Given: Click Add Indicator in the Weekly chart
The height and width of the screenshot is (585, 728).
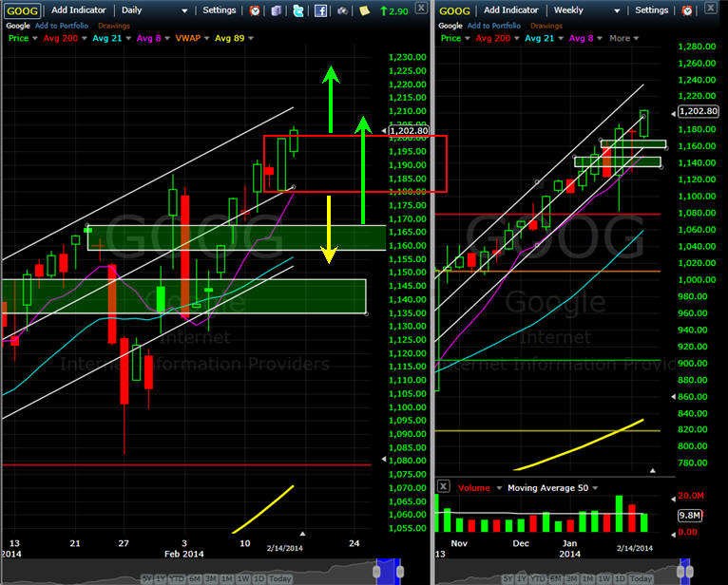Looking at the screenshot, I should point(510,9).
